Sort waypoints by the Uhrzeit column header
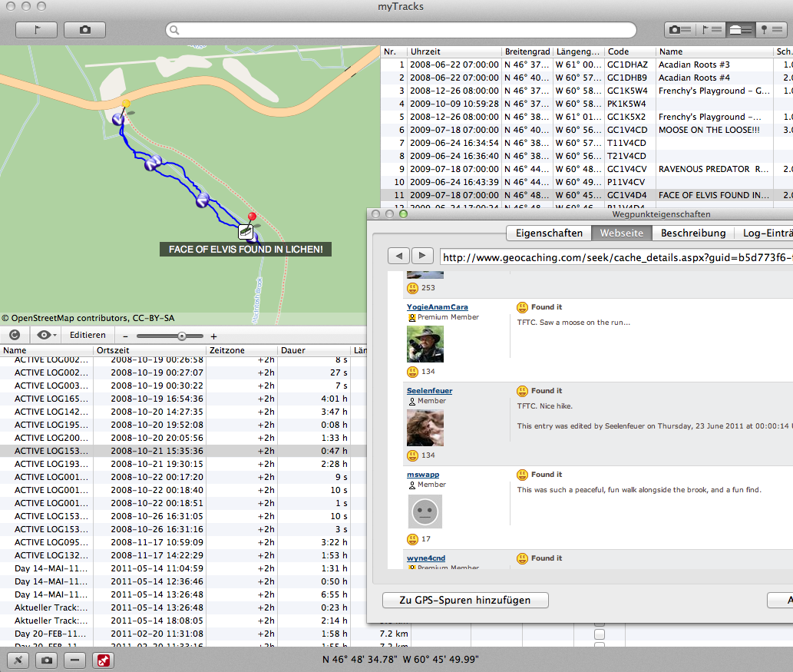 pos(454,51)
